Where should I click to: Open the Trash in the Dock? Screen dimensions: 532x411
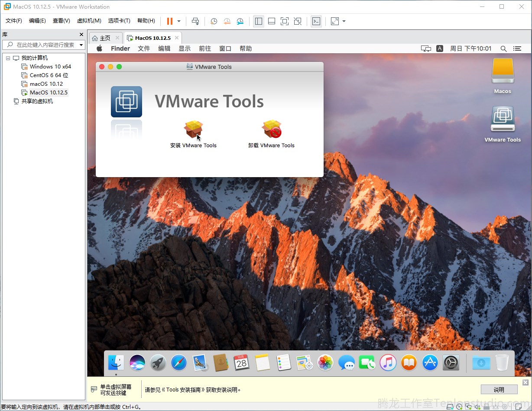(502, 362)
